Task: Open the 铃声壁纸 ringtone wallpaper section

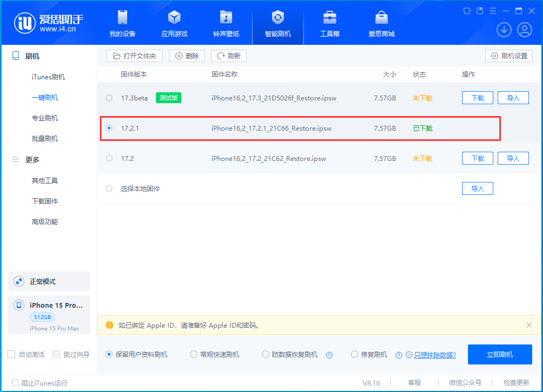Action: (226, 23)
